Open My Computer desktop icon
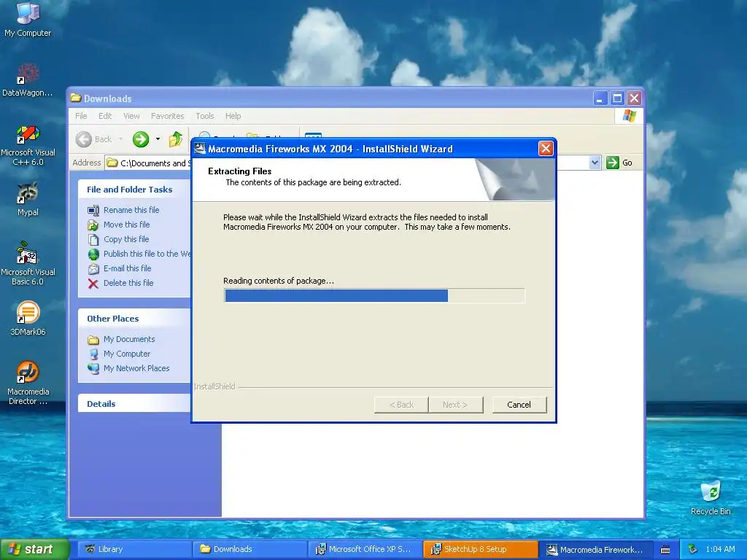Image resolution: width=747 pixels, height=560 pixels. (28, 19)
